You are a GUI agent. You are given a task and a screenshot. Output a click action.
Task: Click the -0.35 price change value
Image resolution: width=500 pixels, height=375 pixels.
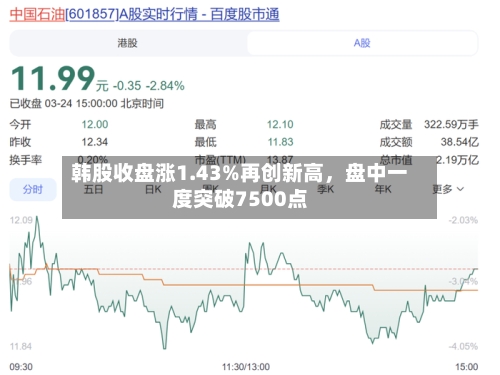point(127,86)
